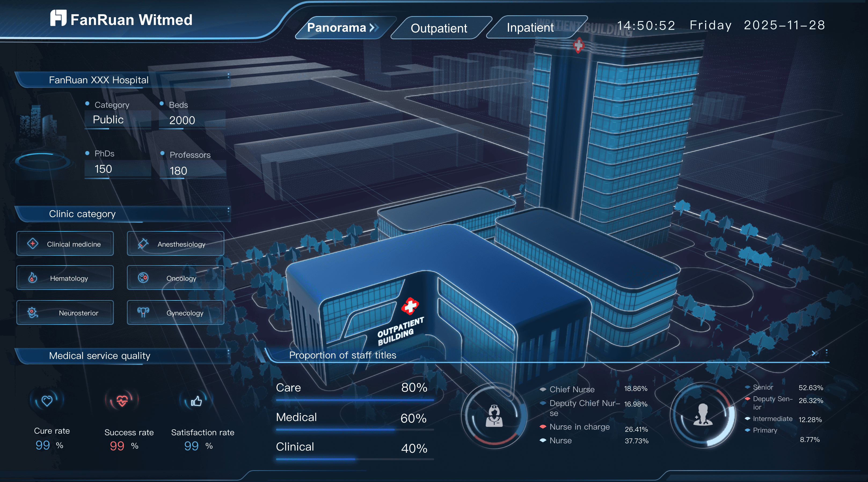Click the Medical service quality header
The image size is (868, 482).
pos(123,356)
